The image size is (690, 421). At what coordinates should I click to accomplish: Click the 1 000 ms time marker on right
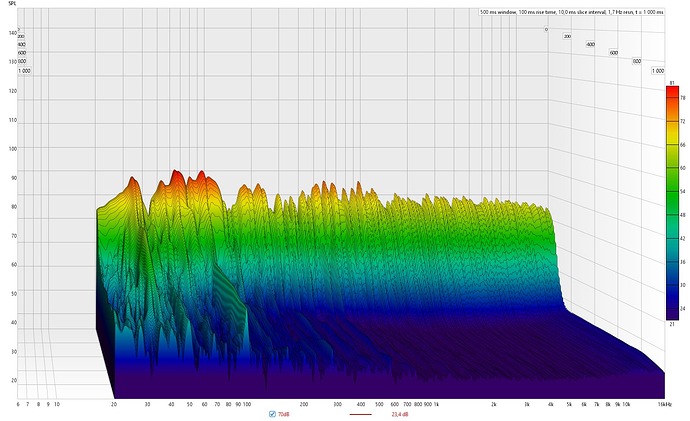(x=658, y=71)
